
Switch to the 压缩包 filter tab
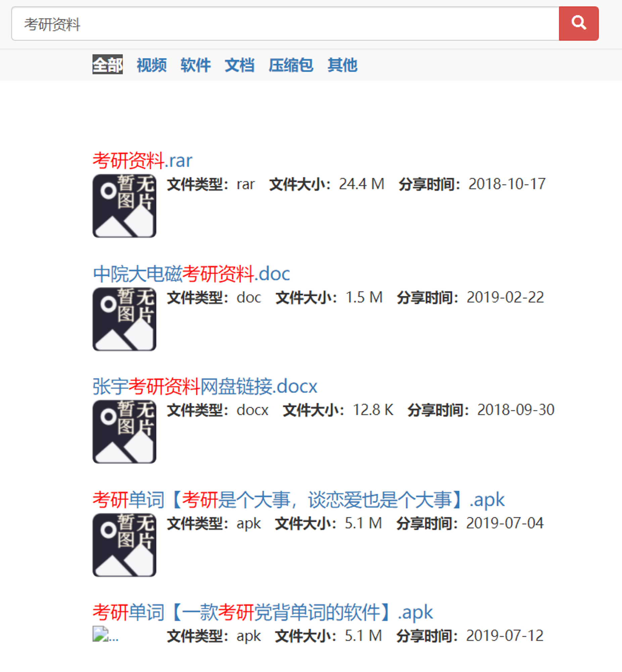(x=291, y=65)
